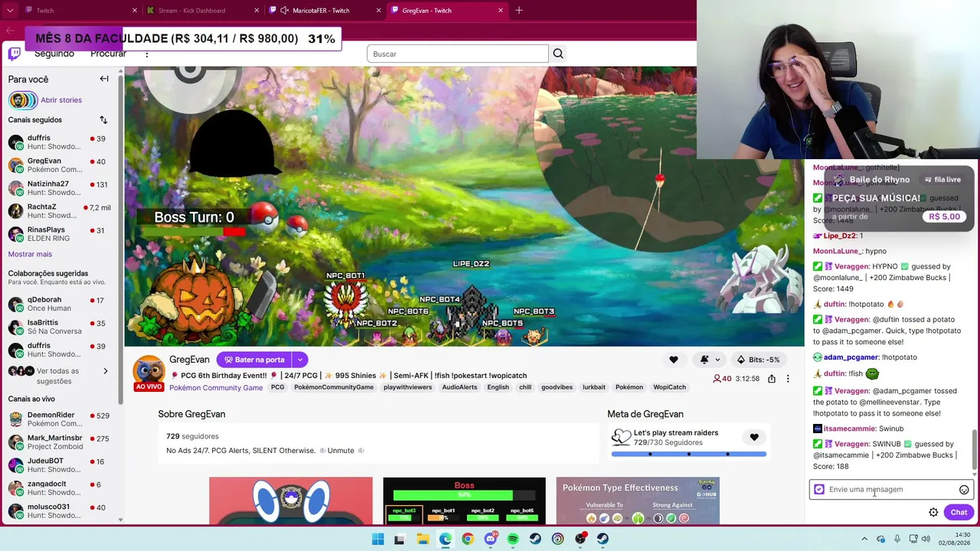The height and width of the screenshot is (551, 980).
Task: Click the 'Bater na porta' button
Action: tap(254, 360)
